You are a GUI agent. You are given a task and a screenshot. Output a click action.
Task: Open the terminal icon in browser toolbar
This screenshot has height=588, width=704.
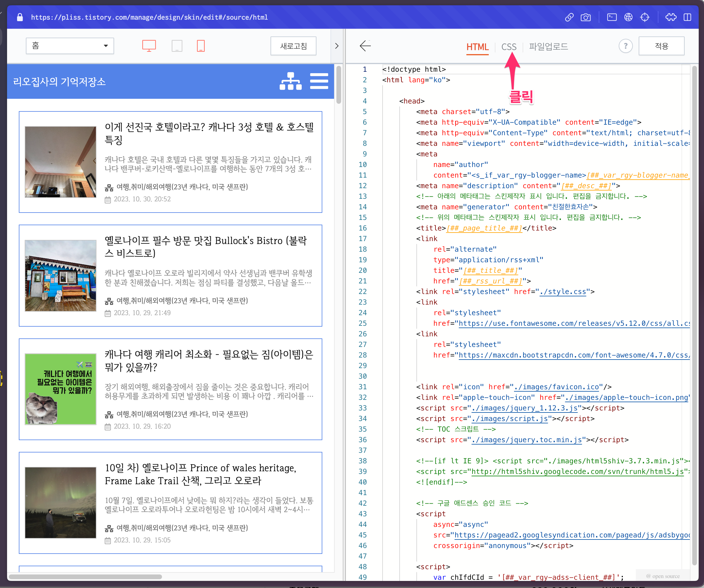click(611, 17)
